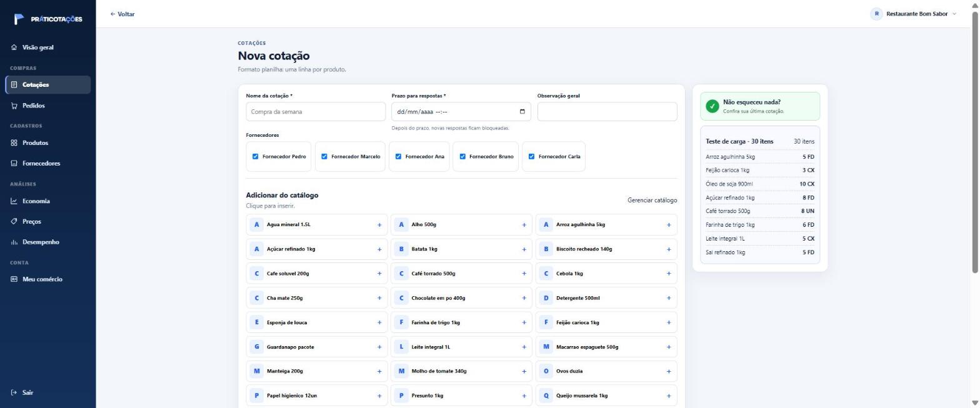Select the Molho de tomate 340g card

[461, 371]
